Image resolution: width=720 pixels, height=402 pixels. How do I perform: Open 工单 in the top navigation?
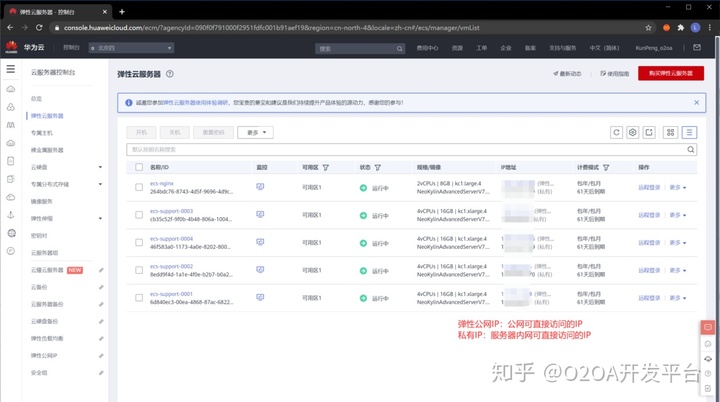coord(481,48)
